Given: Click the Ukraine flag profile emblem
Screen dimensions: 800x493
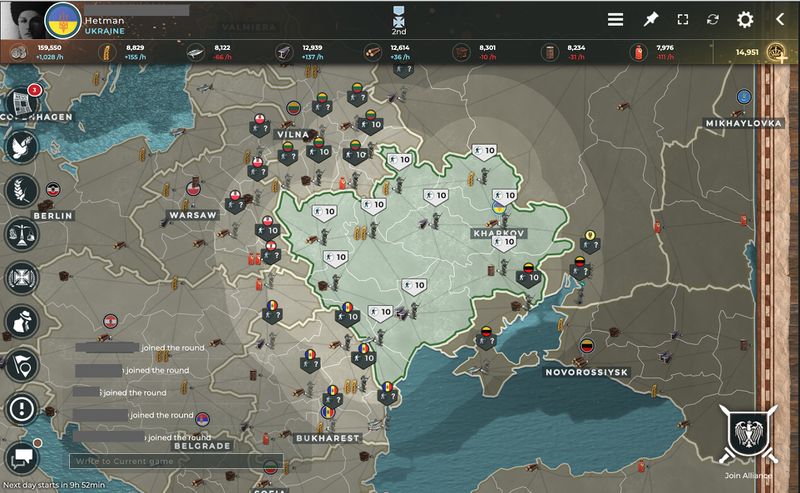Looking at the screenshot, I should [63, 21].
